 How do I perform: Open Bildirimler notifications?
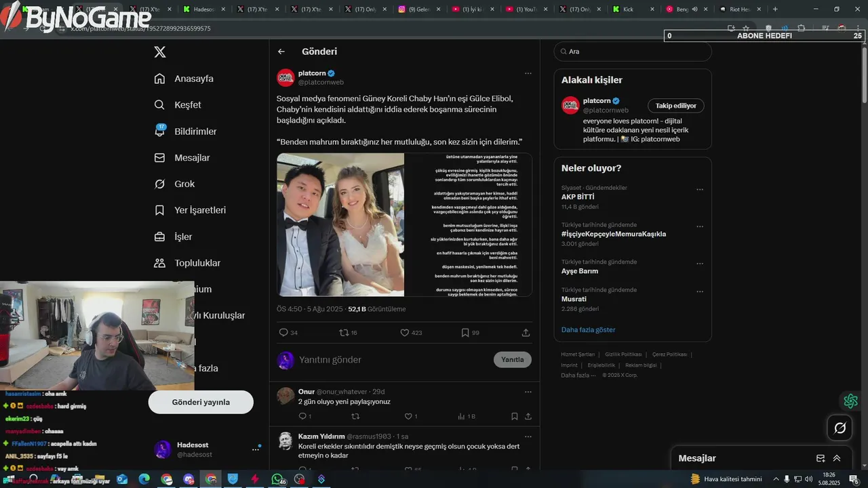point(185,131)
